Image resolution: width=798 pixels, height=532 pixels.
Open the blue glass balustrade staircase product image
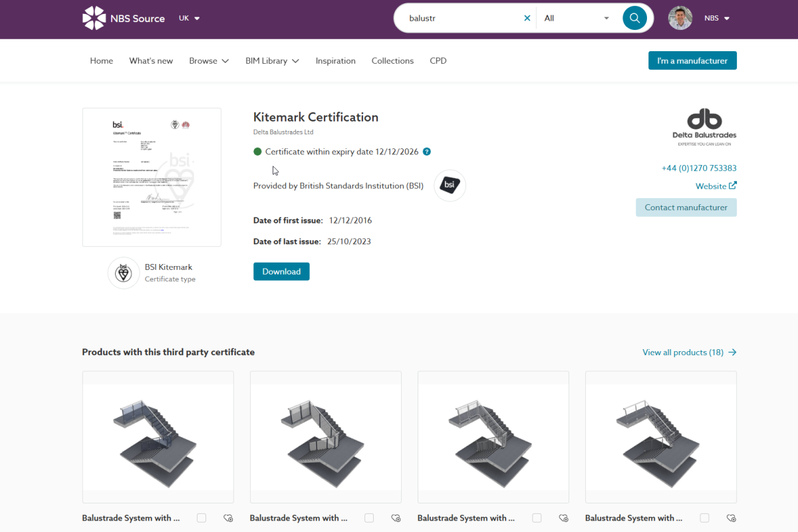(158, 437)
